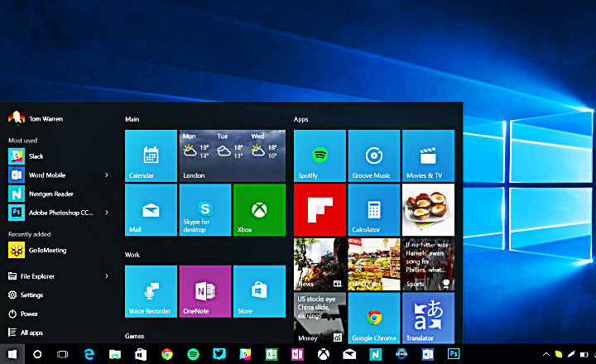Open the Sports live tile
This screenshot has height=364, width=596.
pos(429,264)
